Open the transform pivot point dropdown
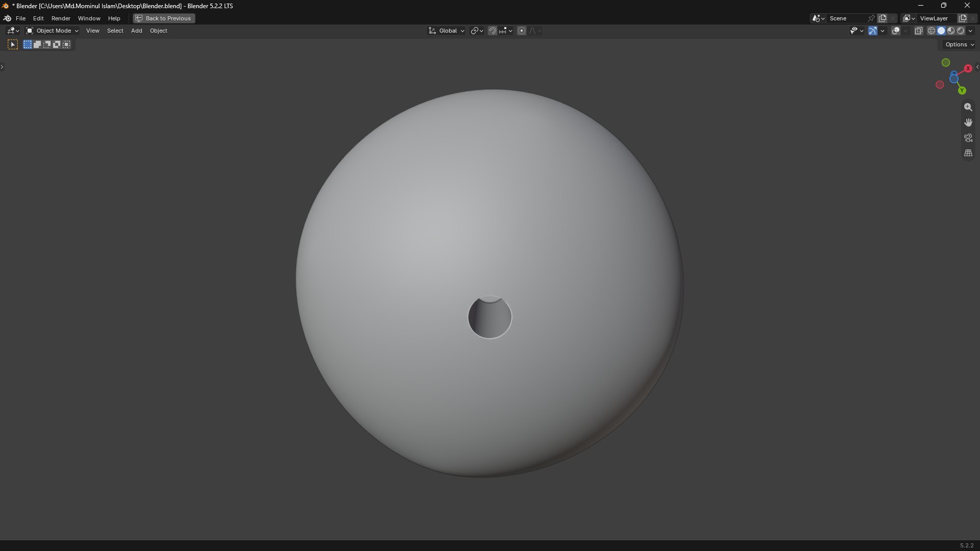This screenshot has width=980, height=551. (477, 31)
